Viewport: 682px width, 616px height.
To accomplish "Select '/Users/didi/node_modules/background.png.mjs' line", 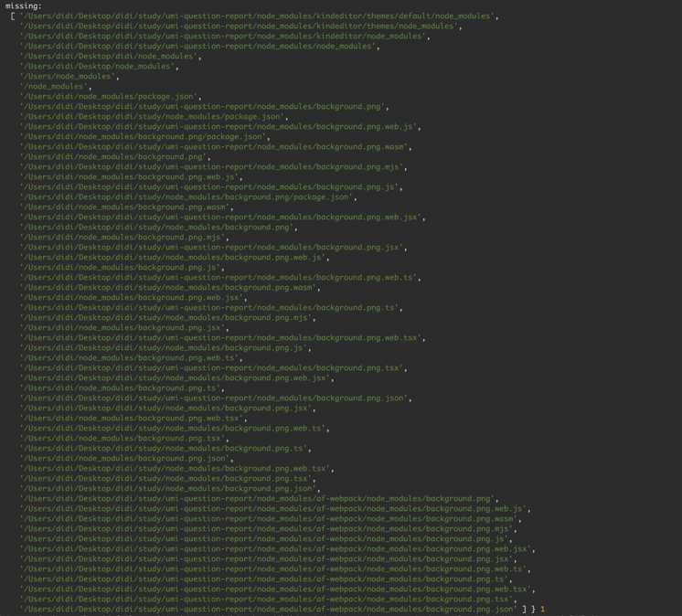I will (x=124, y=238).
